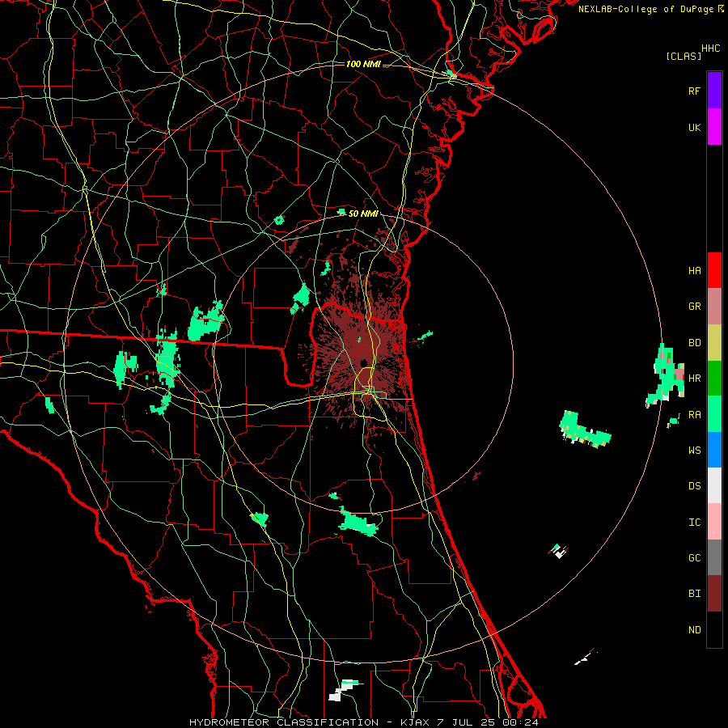The image size is (728, 728).
Task: Click the RF legend label
Action: click(x=694, y=91)
